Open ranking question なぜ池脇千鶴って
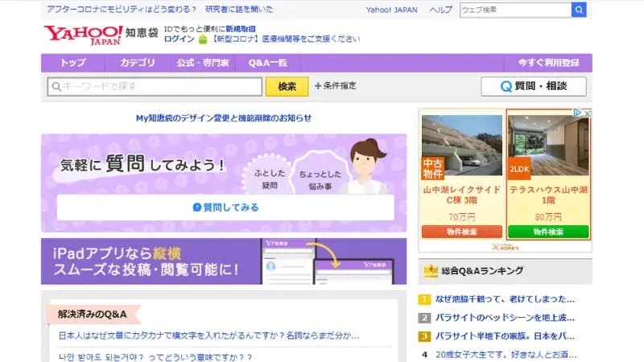This screenshot has width=644, height=362. click(x=505, y=299)
